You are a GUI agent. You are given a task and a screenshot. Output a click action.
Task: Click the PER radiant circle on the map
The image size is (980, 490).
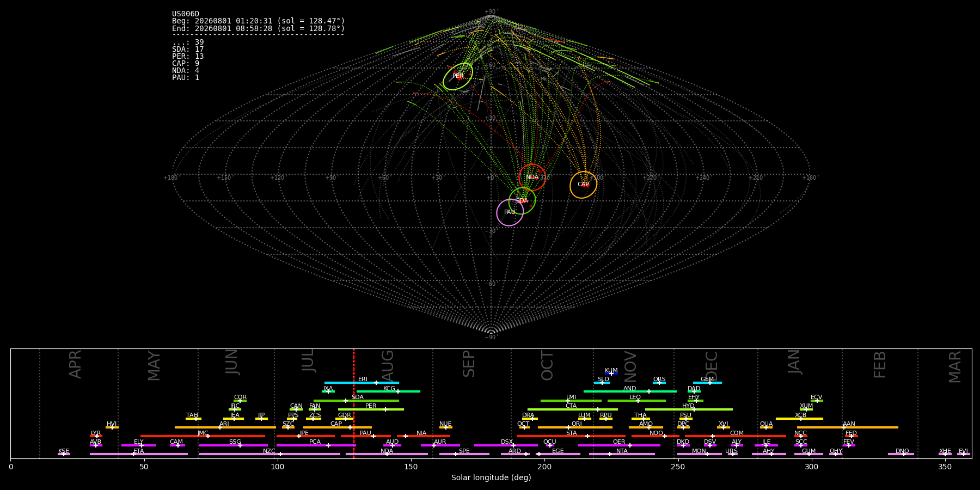tap(458, 76)
